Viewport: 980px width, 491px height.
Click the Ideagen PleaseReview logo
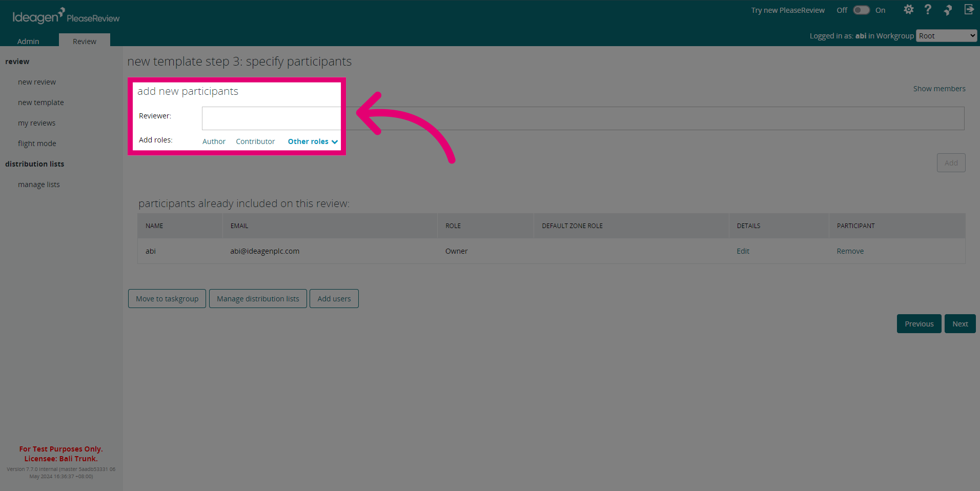pos(66,16)
